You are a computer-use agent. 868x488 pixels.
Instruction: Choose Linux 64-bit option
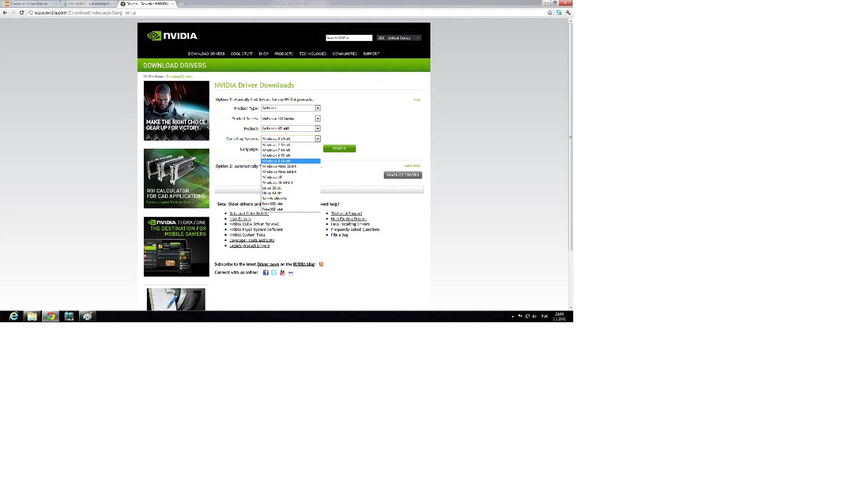point(291,193)
